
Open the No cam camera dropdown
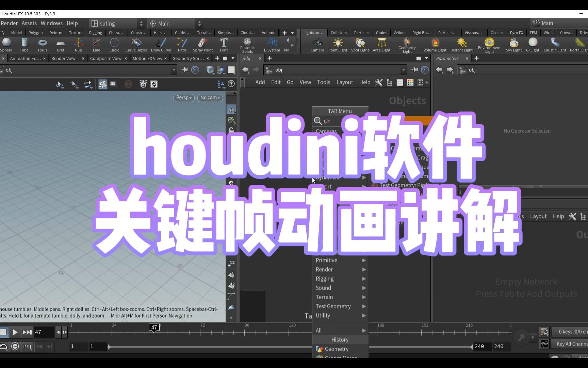click(210, 97)
